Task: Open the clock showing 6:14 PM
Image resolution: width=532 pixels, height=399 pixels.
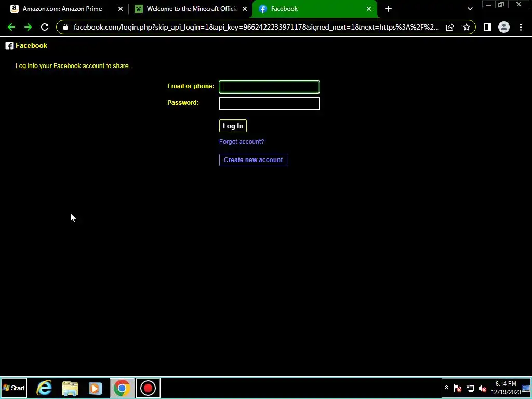Action: pos(506,388)
